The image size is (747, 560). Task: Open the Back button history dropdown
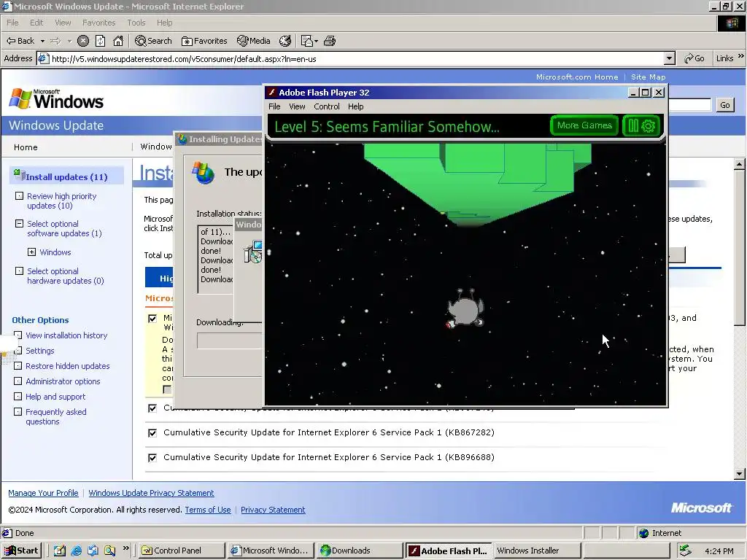click(42, 41)
